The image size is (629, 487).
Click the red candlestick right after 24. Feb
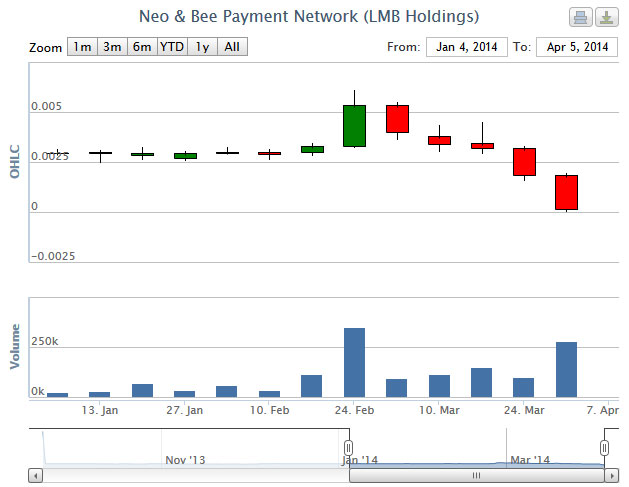coord(398,119)
